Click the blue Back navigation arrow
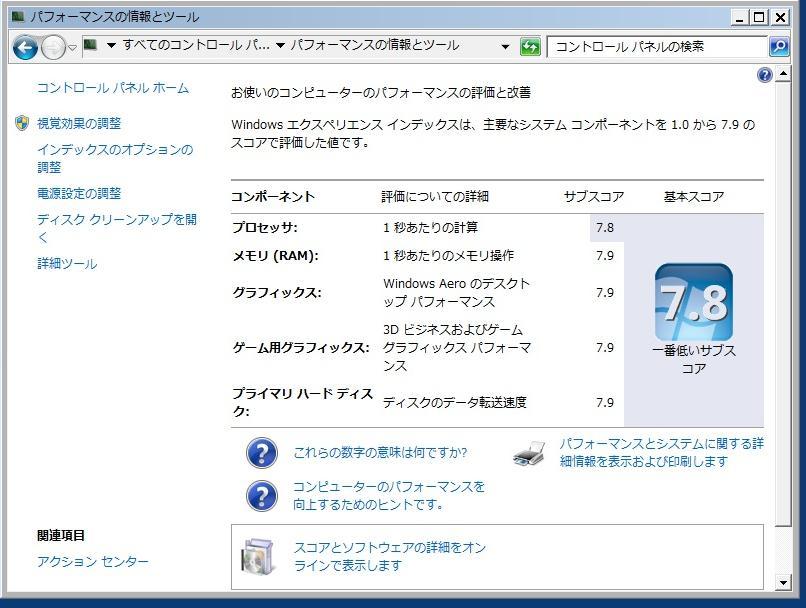This screenshot has height=608, width=806. click(25, 48)
